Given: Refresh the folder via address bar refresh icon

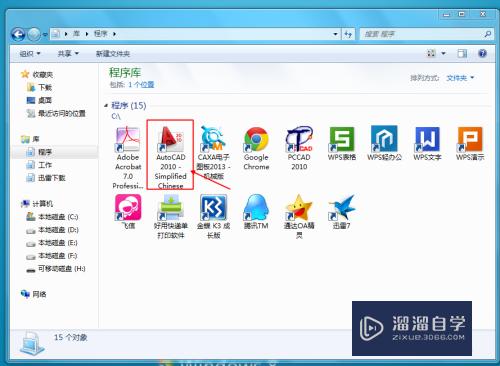Looking at the screenshot, I should [x=348, y=34].
